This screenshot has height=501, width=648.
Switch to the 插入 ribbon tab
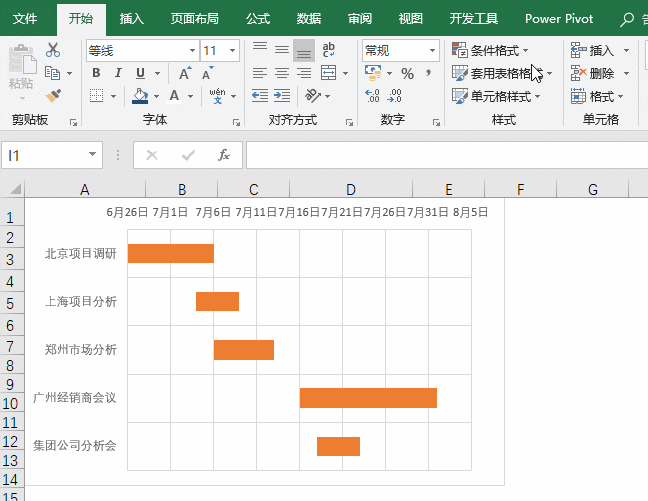point(131,18)
